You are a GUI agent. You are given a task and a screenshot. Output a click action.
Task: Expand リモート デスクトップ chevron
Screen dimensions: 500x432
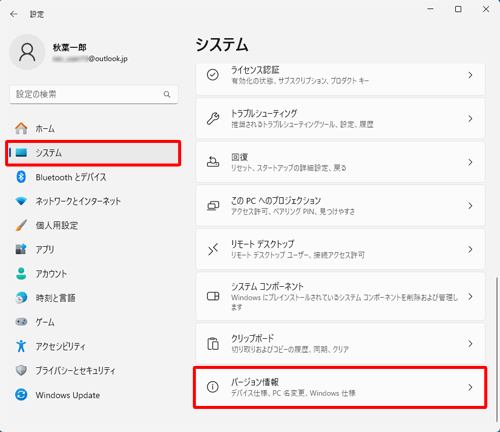[x=470, y=249]
